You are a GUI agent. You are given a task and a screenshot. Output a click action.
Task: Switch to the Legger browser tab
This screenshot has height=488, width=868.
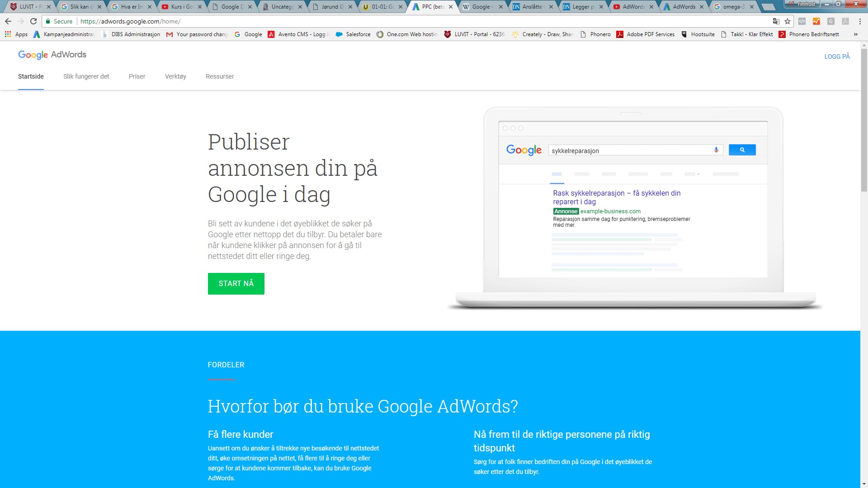point(583,7)
